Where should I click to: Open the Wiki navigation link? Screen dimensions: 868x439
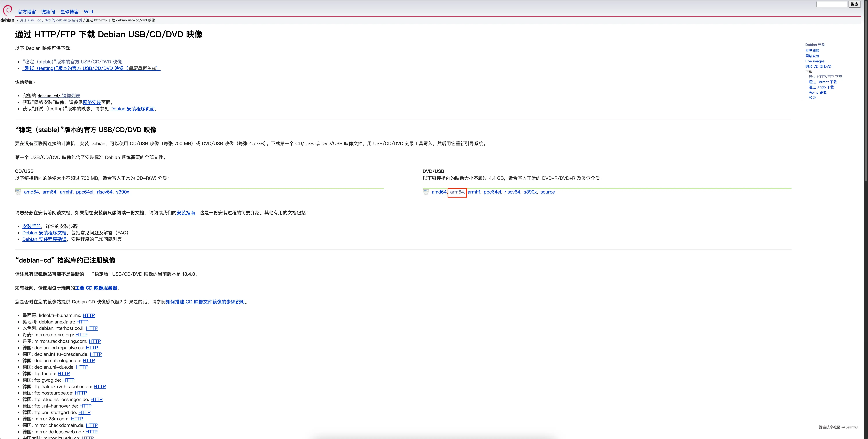[88, 12]
